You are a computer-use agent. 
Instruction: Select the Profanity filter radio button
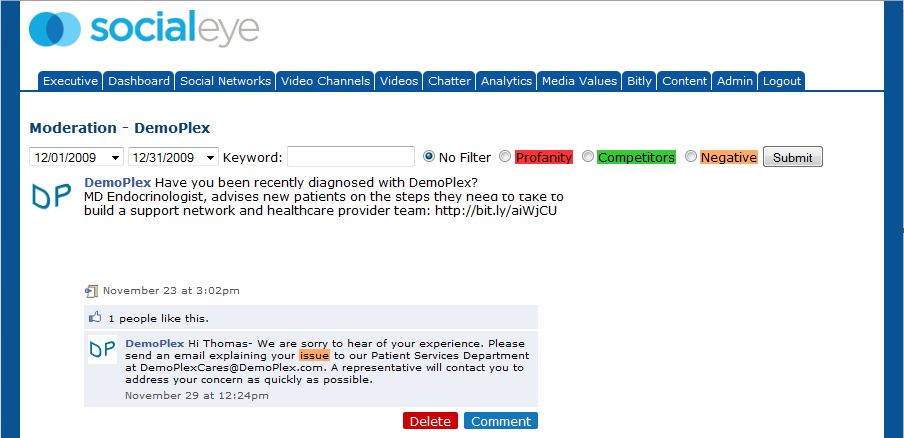[505, 156]
